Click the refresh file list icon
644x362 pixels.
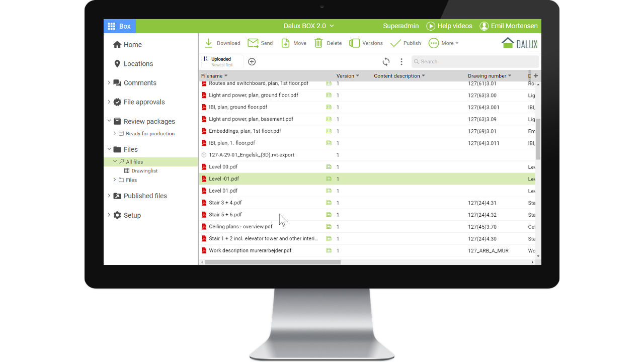coord(386,62)
